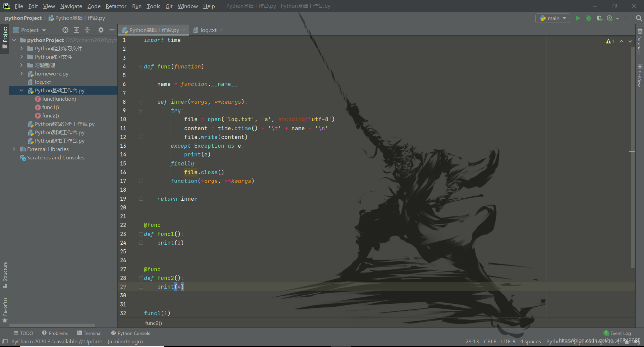The image size is (644, 347).
Task: Select func1() in project tree
Action: pos(50,107)
